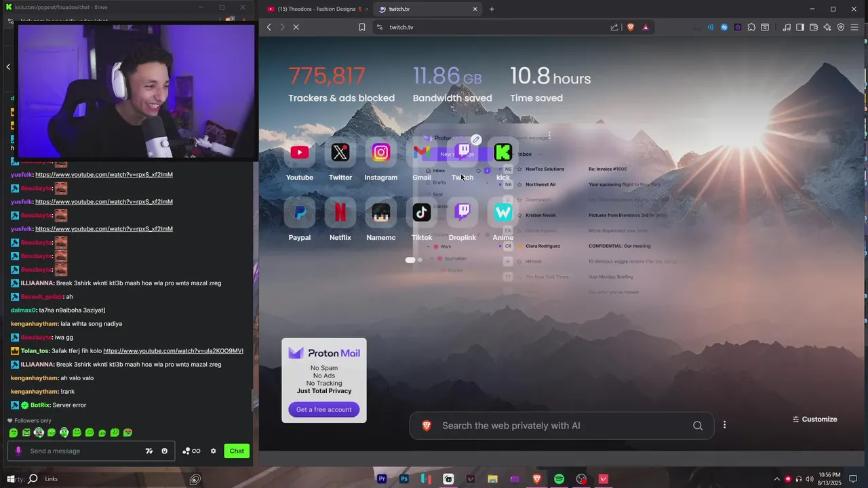Open Windows Start menu
The height and width of the screenshot is (488, 868).
9,479
